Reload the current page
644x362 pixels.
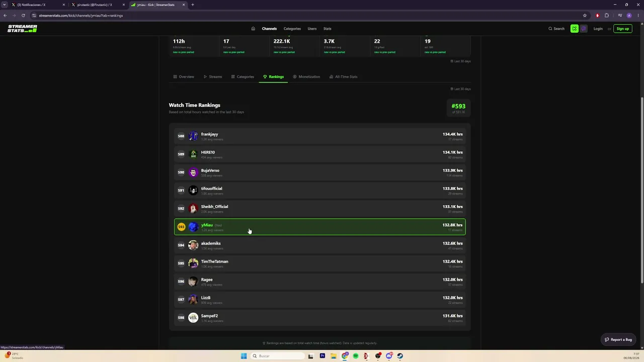coord(23,16)
